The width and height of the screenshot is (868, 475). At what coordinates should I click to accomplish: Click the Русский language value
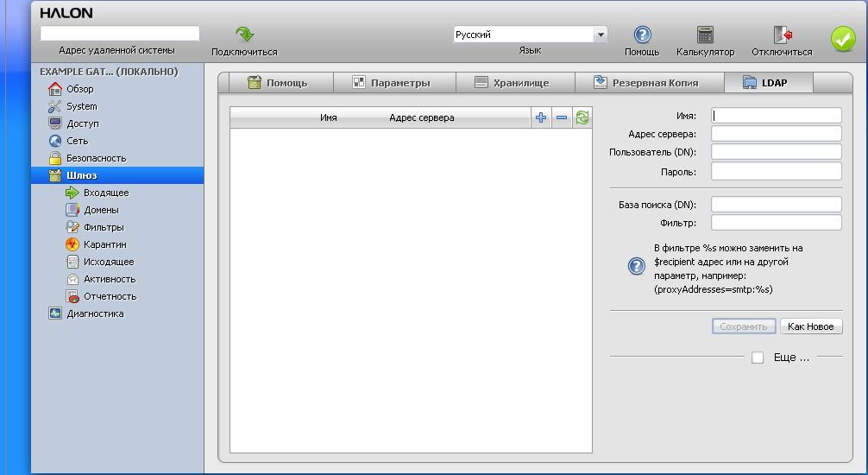pos(474,35)
